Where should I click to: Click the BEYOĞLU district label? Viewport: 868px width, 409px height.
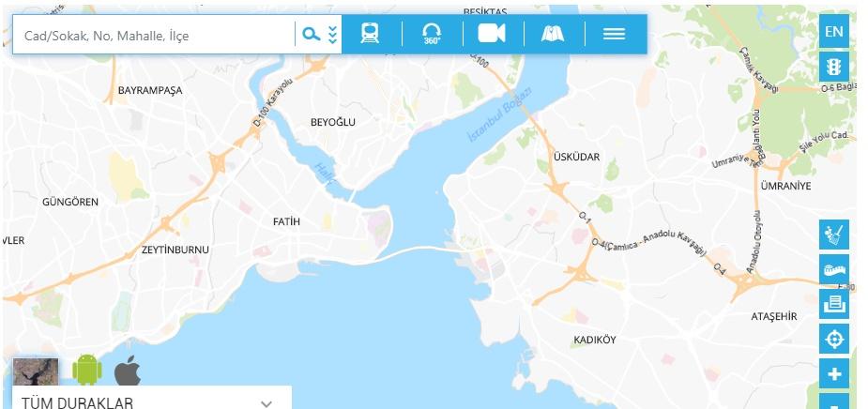coord(333,122)
